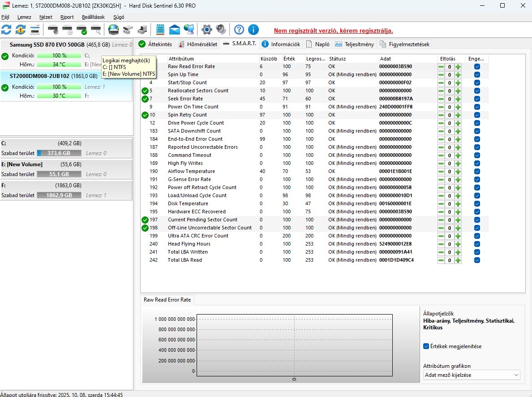This screenshot has width=532, height=397.
Task: Increase offset for Seek Error Rate with plus
Action: (x=458, y=99)
